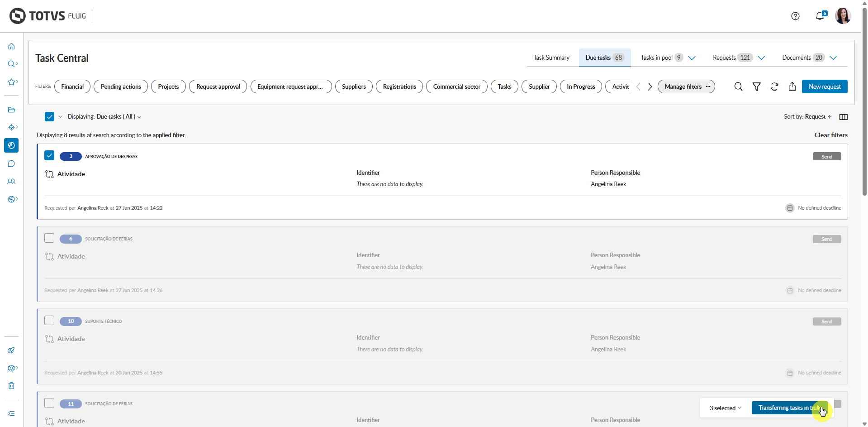
Task: Open the user profile avatar
Action: click(x=843, y=16)
